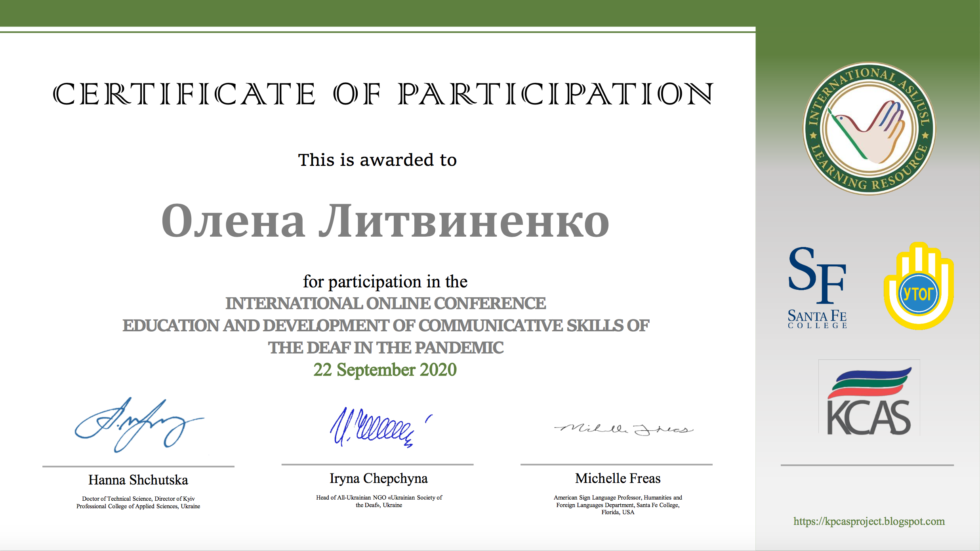Click the KCAS logo
This screenshot has height=551, width=980.
[869, 397]
